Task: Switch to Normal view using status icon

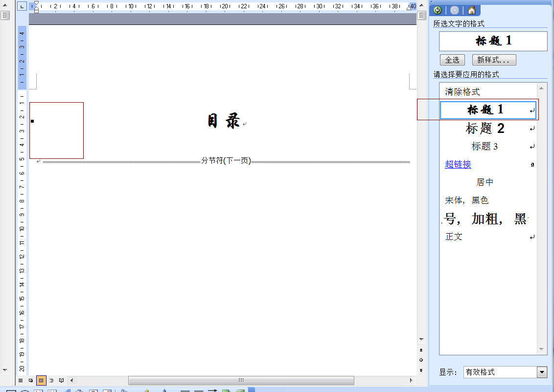Action: pos(21,380)
